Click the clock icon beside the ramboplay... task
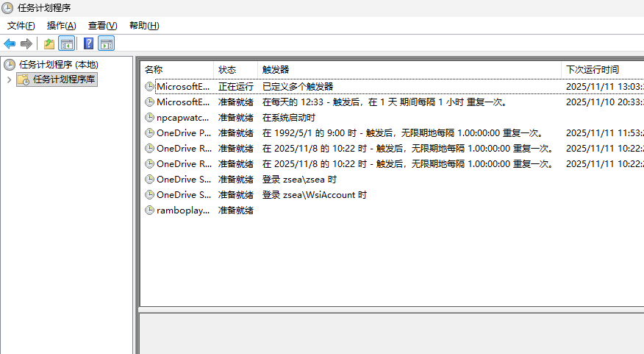This screenshot has width=644, height=354. (150, 210)
